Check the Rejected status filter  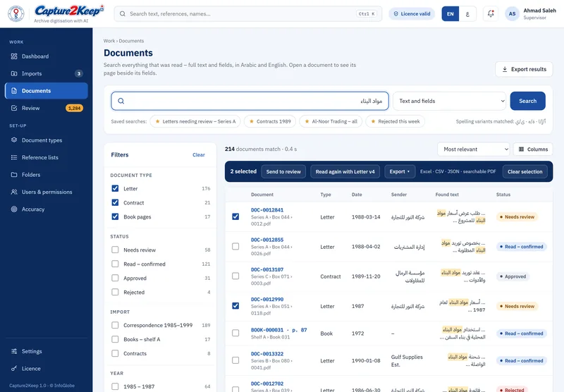[x=115, y=292]
